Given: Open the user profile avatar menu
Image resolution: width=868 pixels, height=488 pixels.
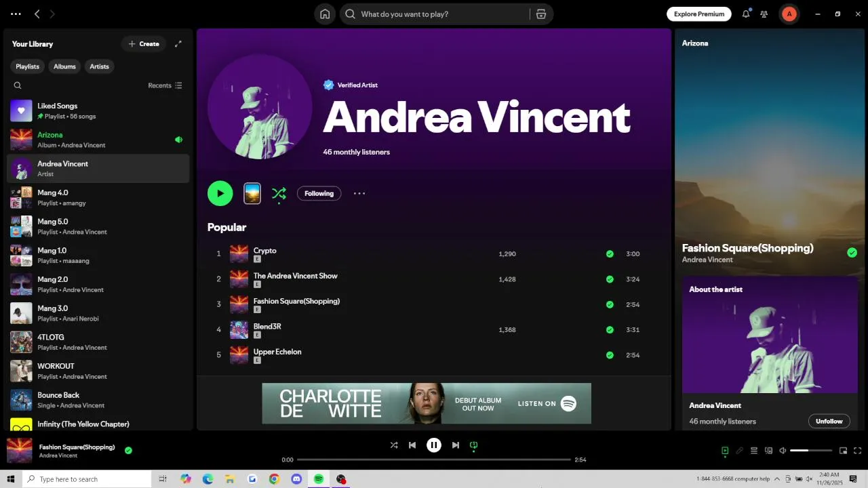Looking at the screenshot, I should 789,14.
